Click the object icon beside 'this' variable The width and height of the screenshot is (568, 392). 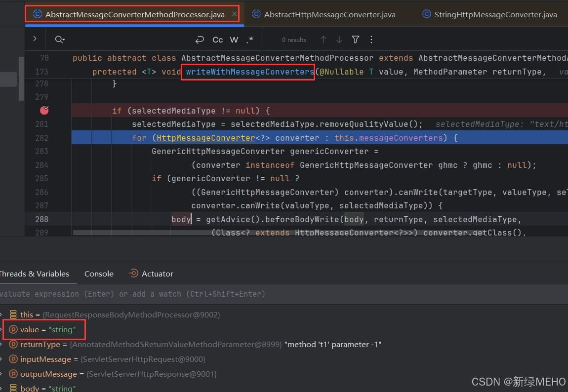pyautogui.click(x=13, y=314)
